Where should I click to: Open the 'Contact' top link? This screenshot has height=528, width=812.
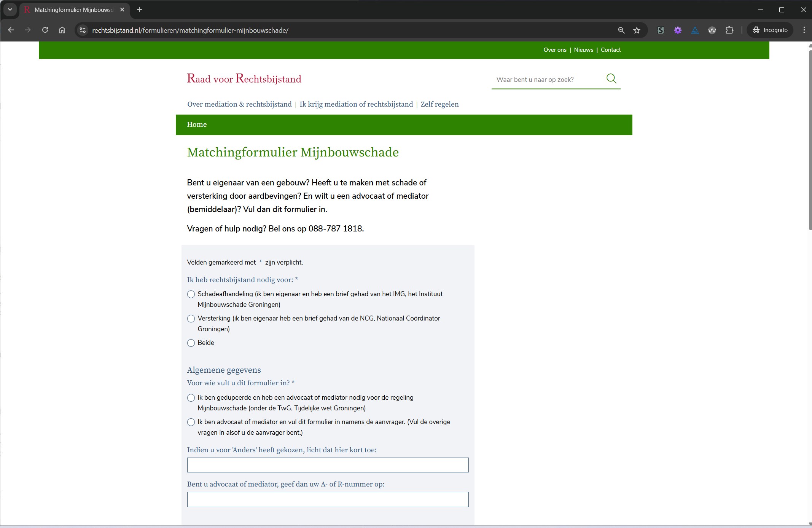(611, 50)
